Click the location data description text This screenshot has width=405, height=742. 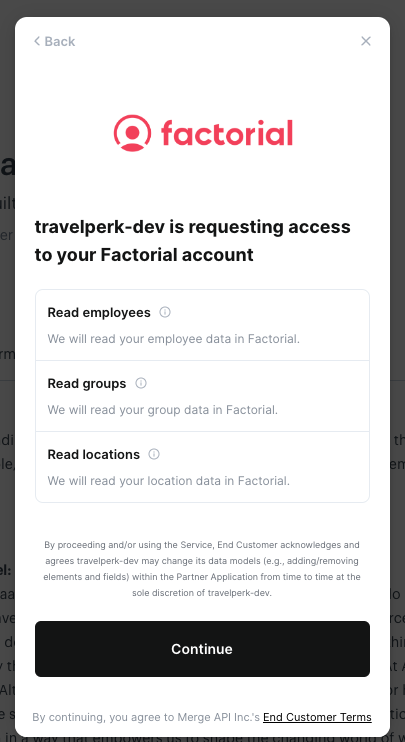168,481
